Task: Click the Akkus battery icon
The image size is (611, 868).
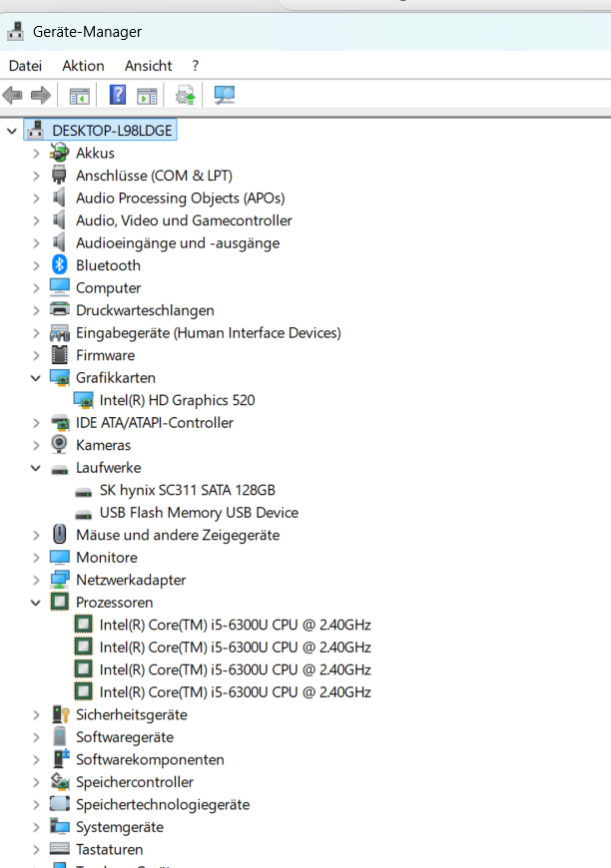Action: [59, 153]
